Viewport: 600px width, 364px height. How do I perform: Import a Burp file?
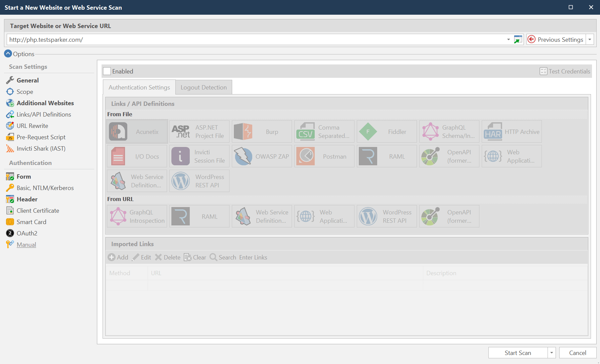point(262,131)
